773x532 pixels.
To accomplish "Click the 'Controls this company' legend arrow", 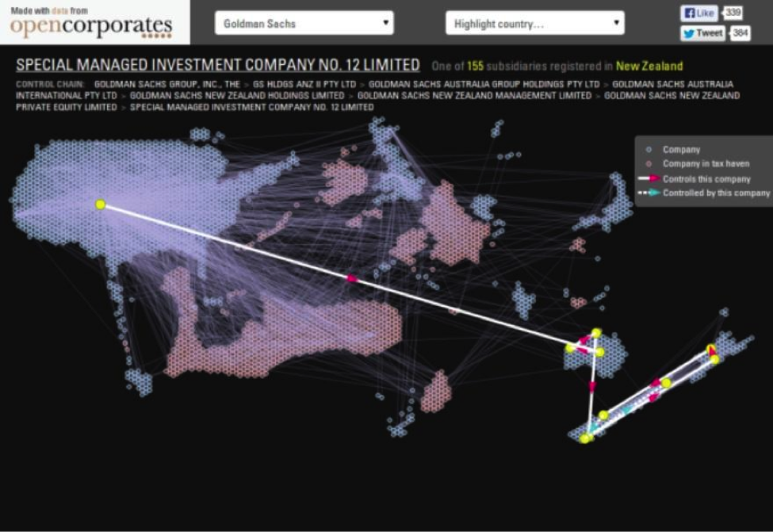I will pyautogui.click(x=649, y=179).
